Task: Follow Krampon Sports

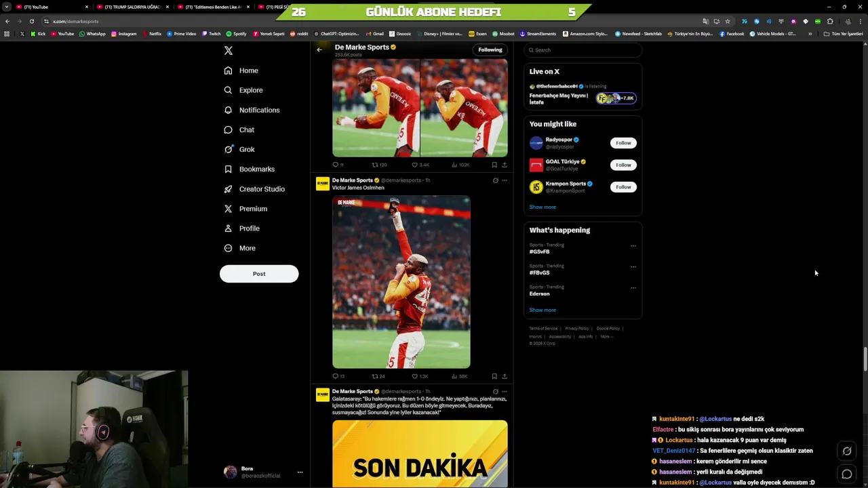Action: 623,187
